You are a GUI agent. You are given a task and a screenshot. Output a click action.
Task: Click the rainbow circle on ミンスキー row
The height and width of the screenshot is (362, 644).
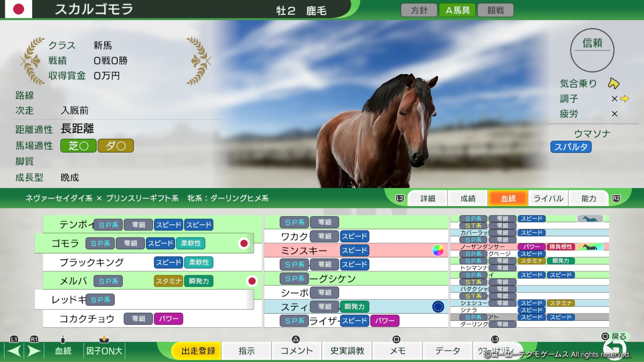[438, 250]
